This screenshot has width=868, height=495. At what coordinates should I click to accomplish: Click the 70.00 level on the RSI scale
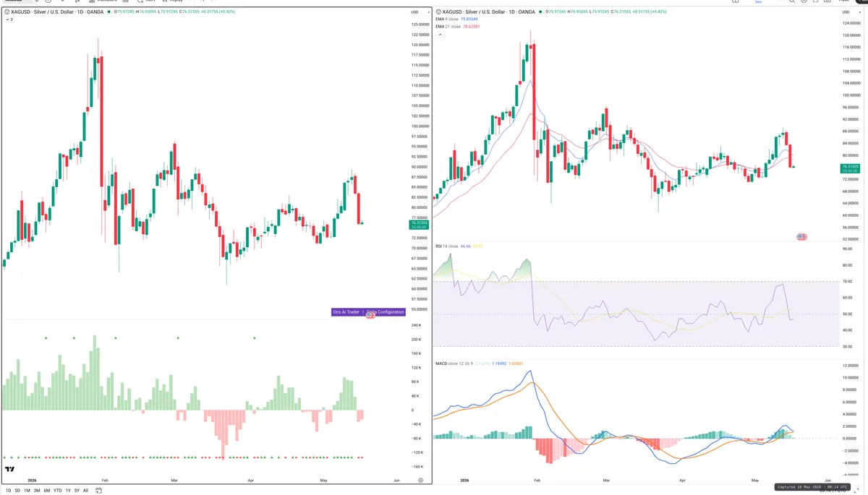(846, 281)
